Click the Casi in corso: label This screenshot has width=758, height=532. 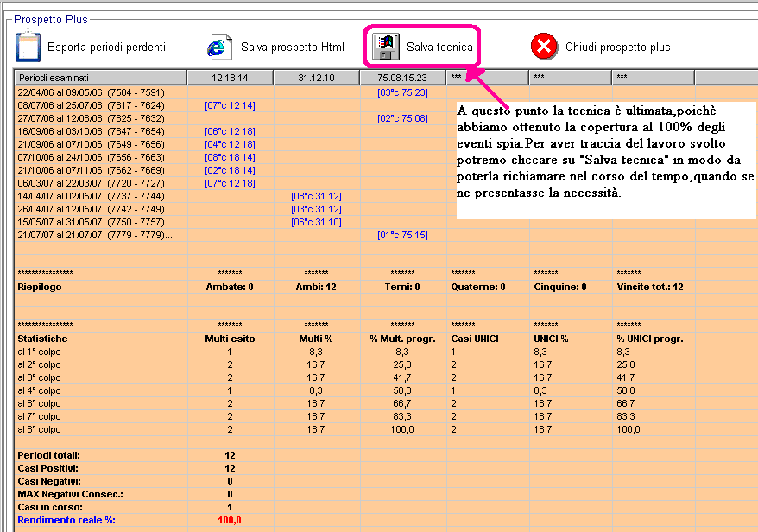click(x=50, y=507)
